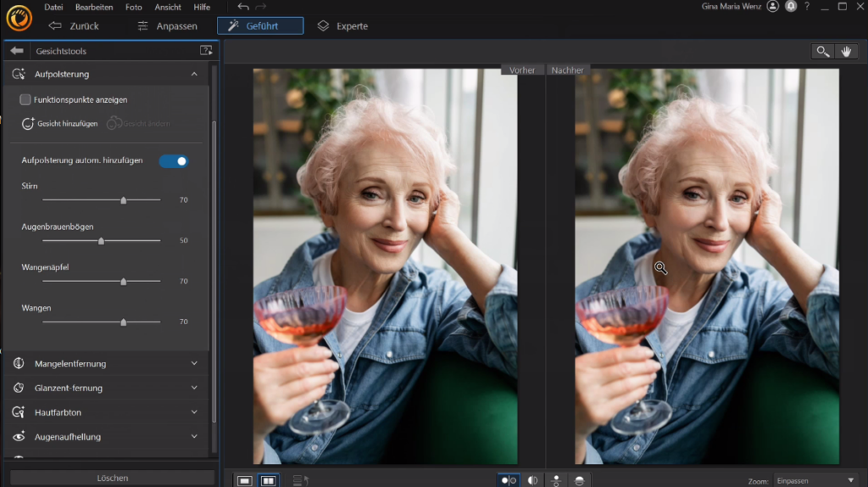The image size is (868, 487).
Task: Open the tutorial video icon in Gesichtstools header
Action: click(205, 51)
